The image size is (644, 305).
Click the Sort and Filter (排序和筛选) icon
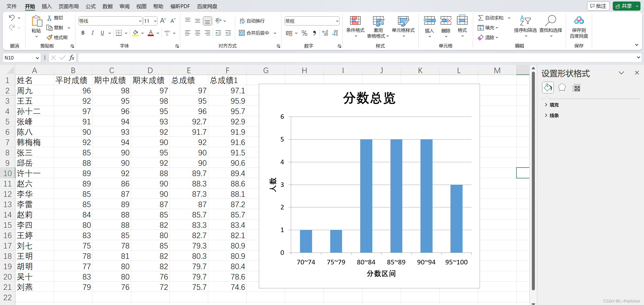coord(525,21)
